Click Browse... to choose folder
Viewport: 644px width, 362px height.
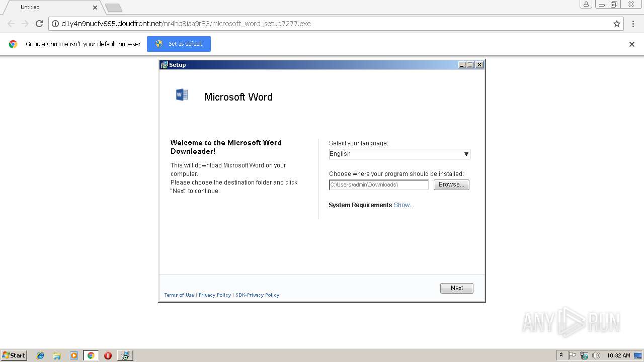click(451, 185)
